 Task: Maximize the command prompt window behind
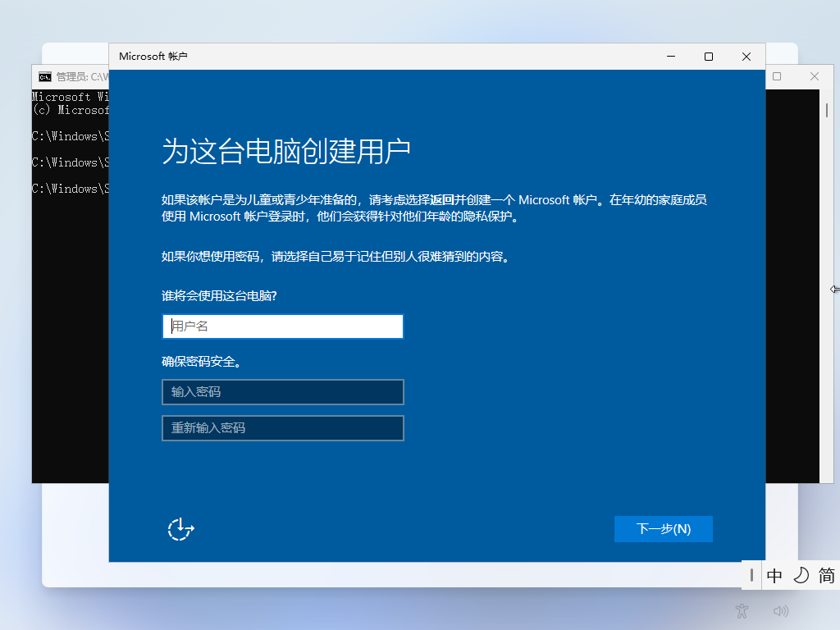[x=777, y=76]
